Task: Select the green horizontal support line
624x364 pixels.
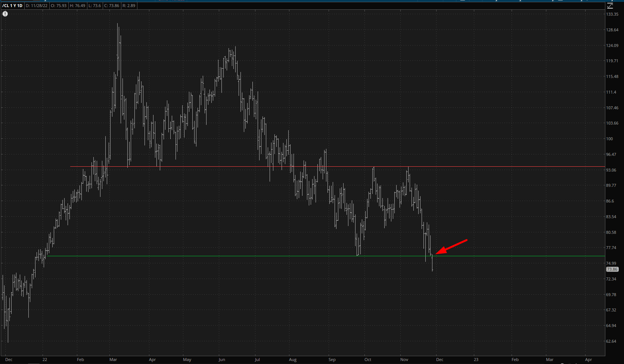Action: tap(224, 256)
